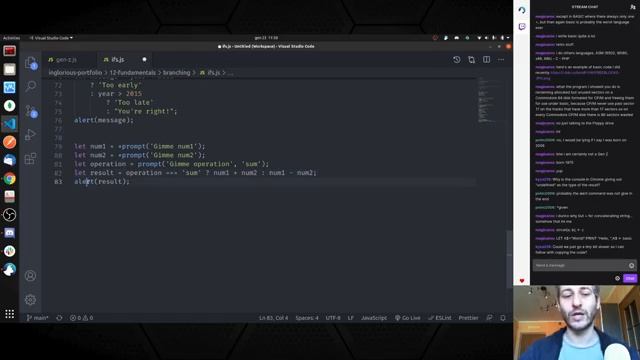The image size is (640, 360).
Task: Open OBS Studio from the dock
Action: pyautogui.click(x=10, y=215)
